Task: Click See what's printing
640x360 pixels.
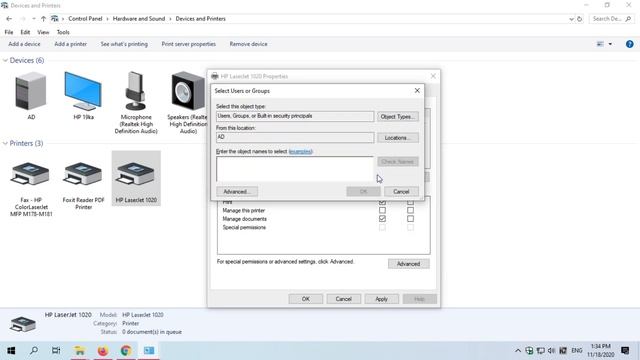Action: click(x=124, y=44)
